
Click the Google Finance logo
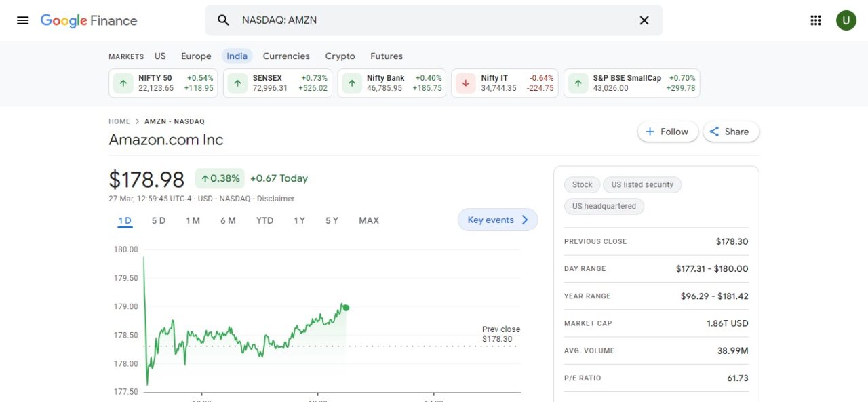click(x=89, y=20)
